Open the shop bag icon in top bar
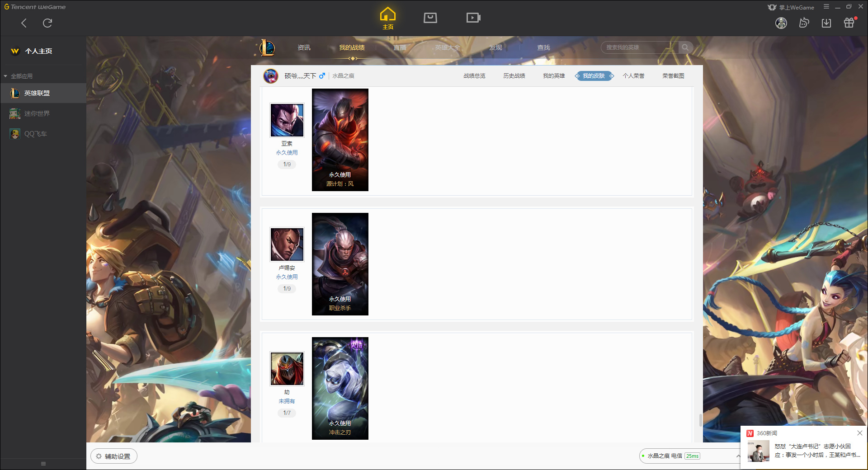Image resolution: width=868 pixels, height=470 pixels. (x=430, y=18)
